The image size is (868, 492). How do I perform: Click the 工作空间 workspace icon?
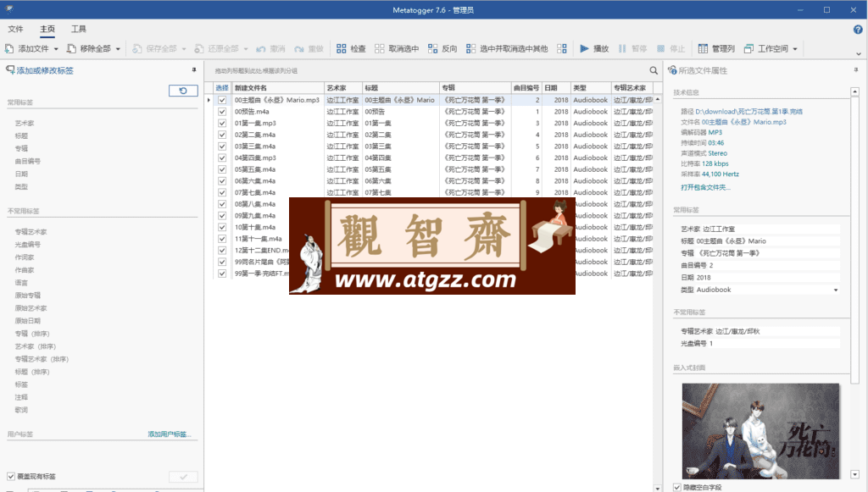point(748,48)
